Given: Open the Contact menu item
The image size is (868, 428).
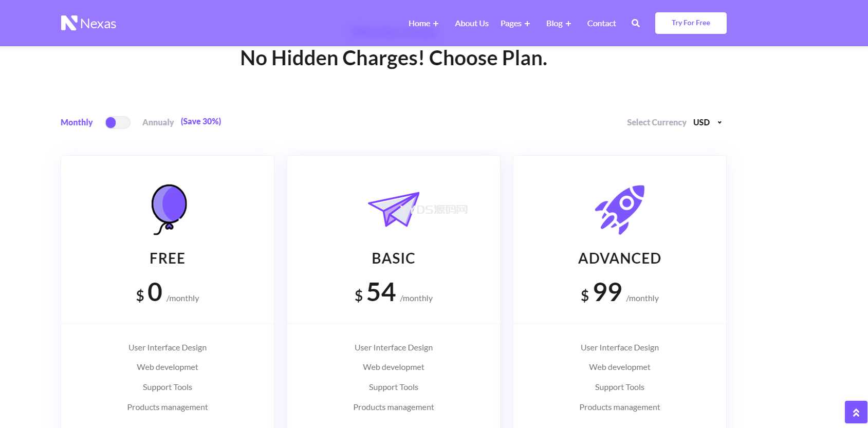Looking at the screenshot, I should pyautogui.click(x=601, y=24).
